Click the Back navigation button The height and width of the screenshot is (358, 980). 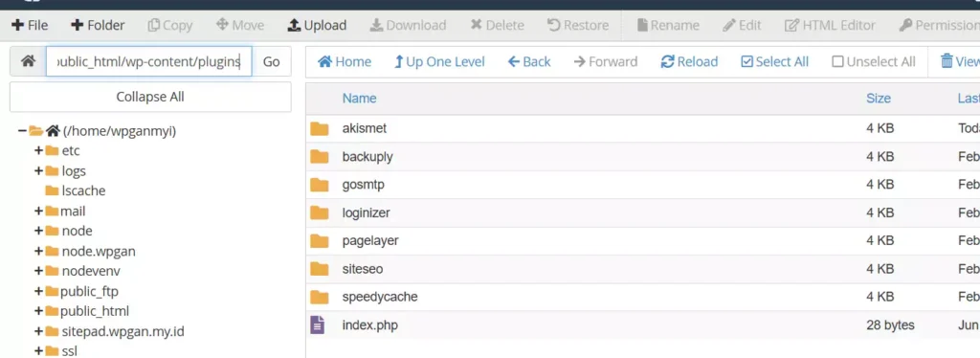(x=529, y=61)
